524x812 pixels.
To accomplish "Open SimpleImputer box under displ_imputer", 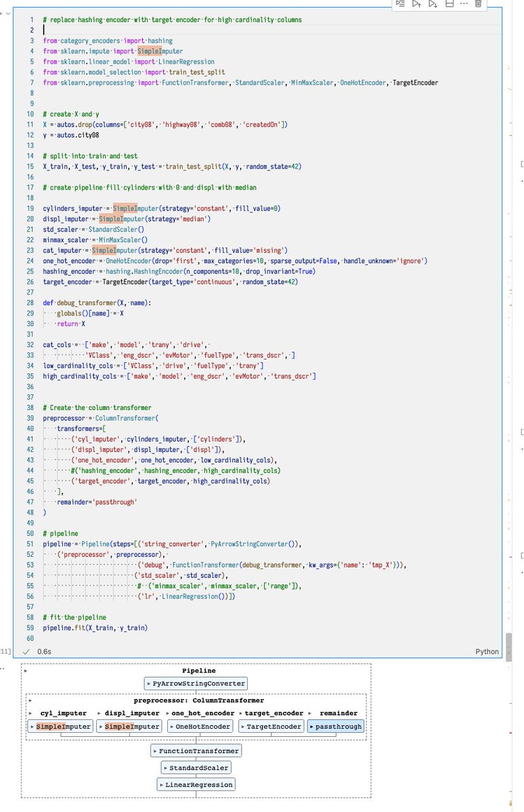I will [129, 726].
